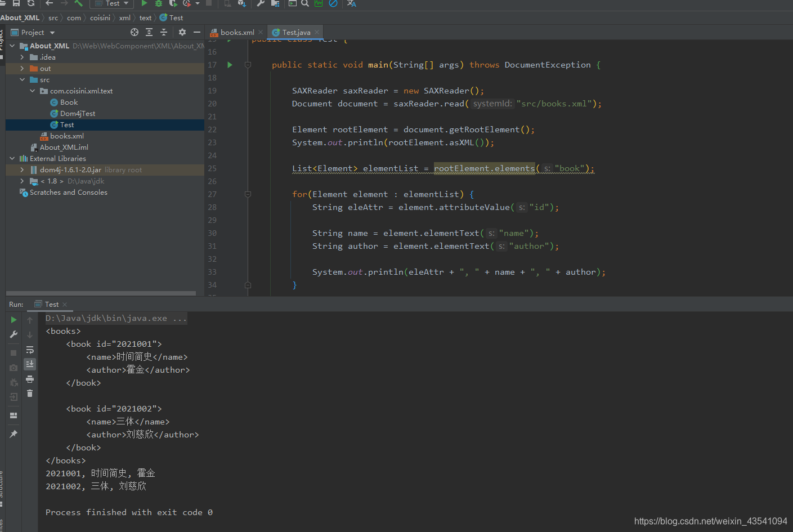Click the Project panel horizontal scrollbar
The height and width of the screenshot is (532, 793).
click(101, 293)
